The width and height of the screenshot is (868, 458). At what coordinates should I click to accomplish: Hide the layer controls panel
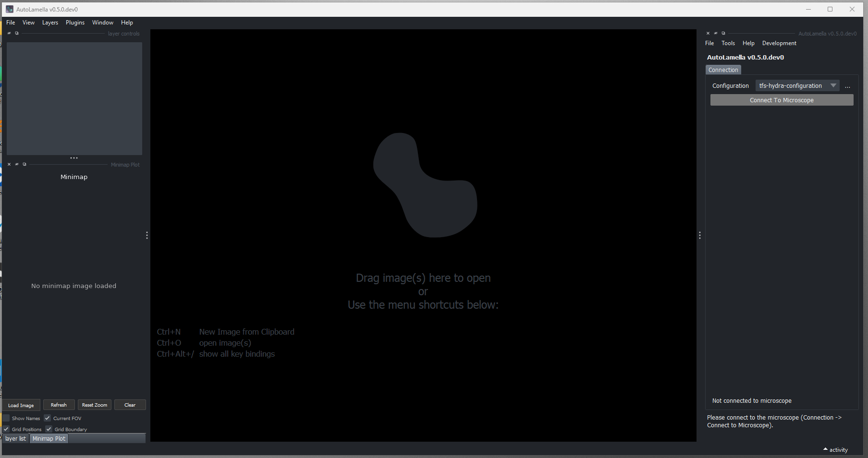(x=9, y=33)
